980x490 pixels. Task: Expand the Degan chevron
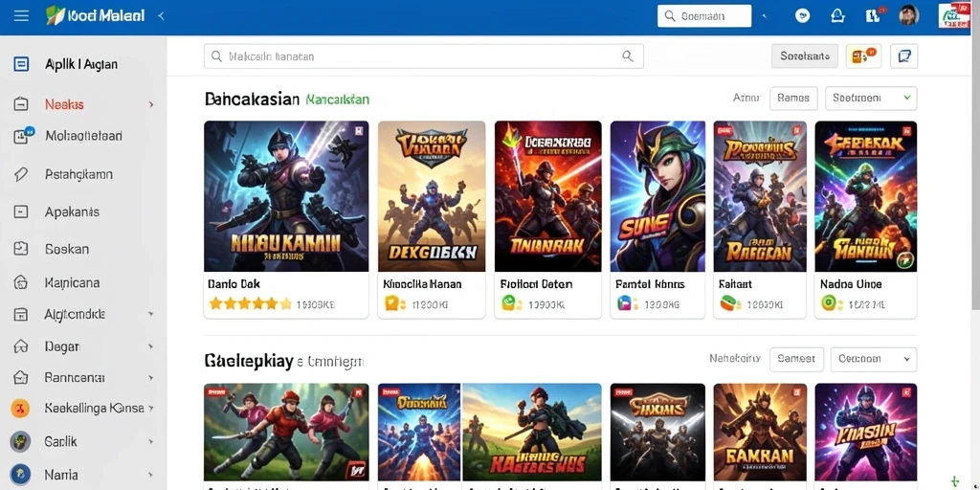click(x=150, y=345)
